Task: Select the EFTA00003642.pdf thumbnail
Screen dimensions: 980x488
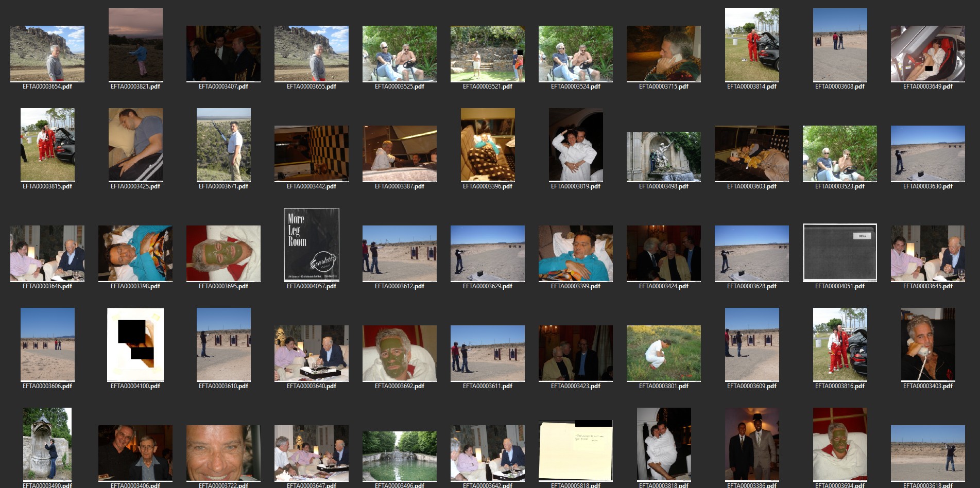Action: 488,453
